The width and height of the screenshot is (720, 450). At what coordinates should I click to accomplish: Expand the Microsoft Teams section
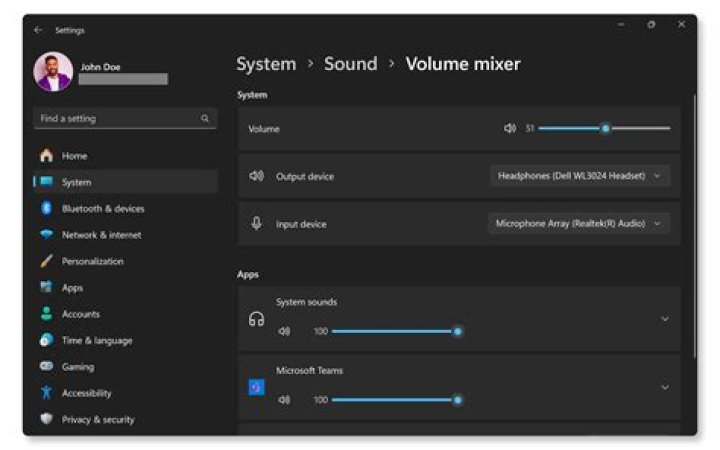(x=665, y=387)
